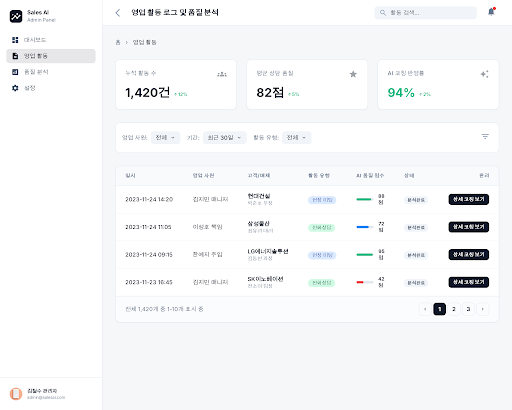Click the blue activity type badge in 현대건설 row

click(322, 200)
